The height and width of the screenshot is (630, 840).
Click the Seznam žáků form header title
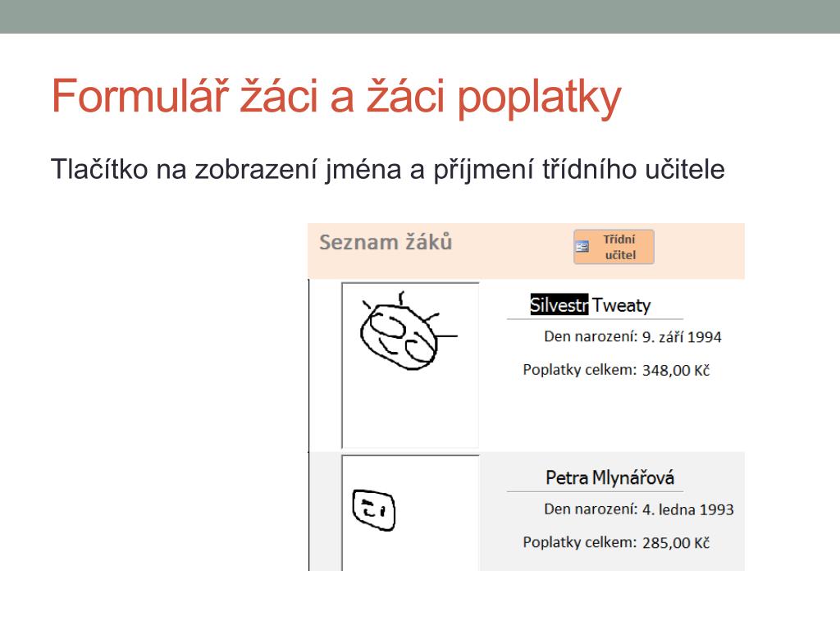point(386,242)
